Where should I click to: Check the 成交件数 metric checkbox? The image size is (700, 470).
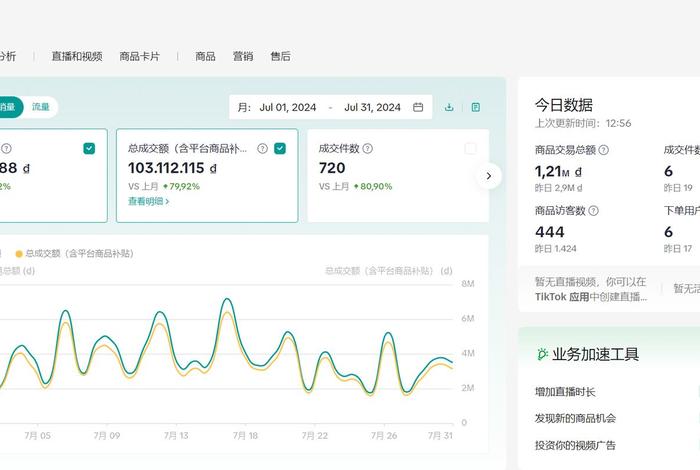[471, 148]
